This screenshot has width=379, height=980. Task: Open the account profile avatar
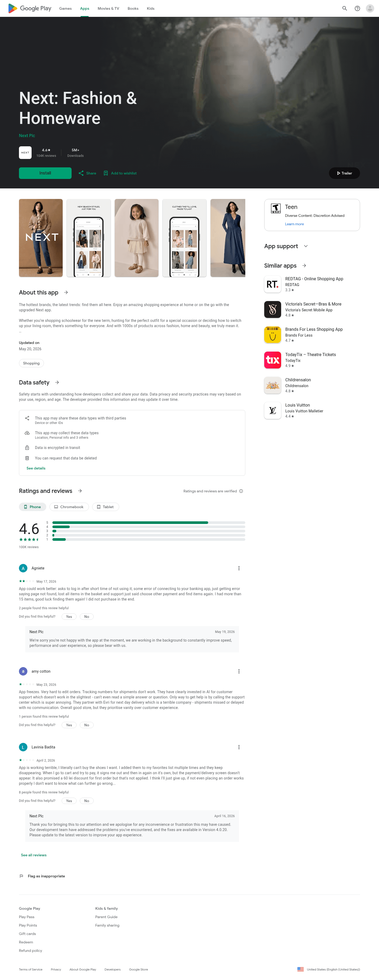(x=370, y=8)
